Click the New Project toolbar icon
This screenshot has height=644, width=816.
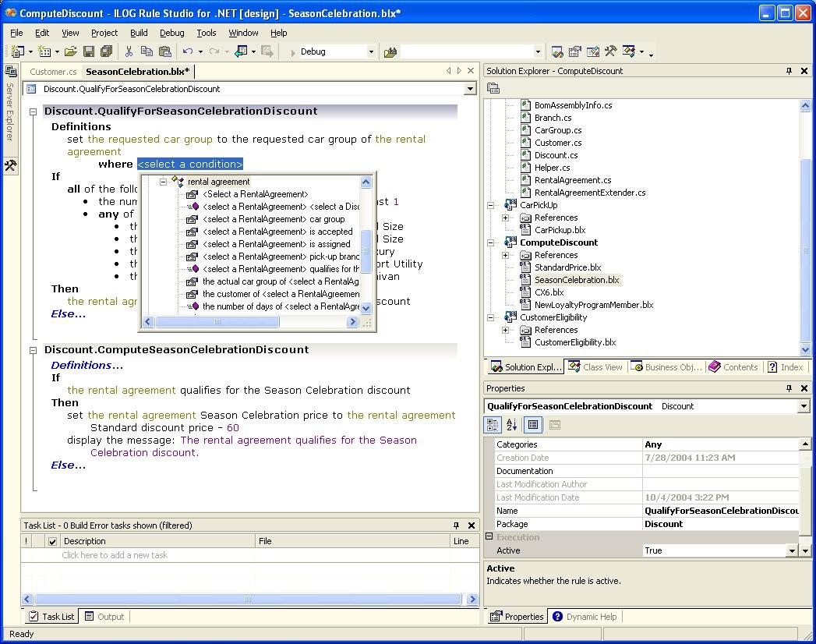(x=18, y=51)
